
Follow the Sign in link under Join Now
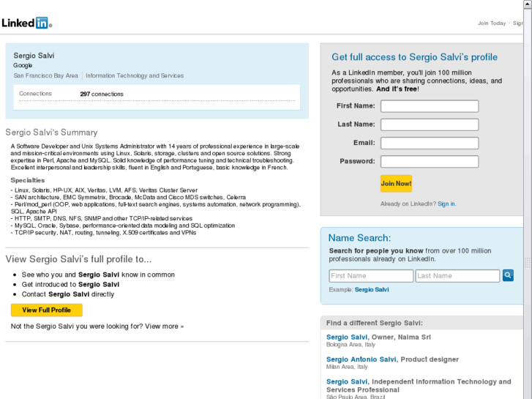(x=446, y=204)
